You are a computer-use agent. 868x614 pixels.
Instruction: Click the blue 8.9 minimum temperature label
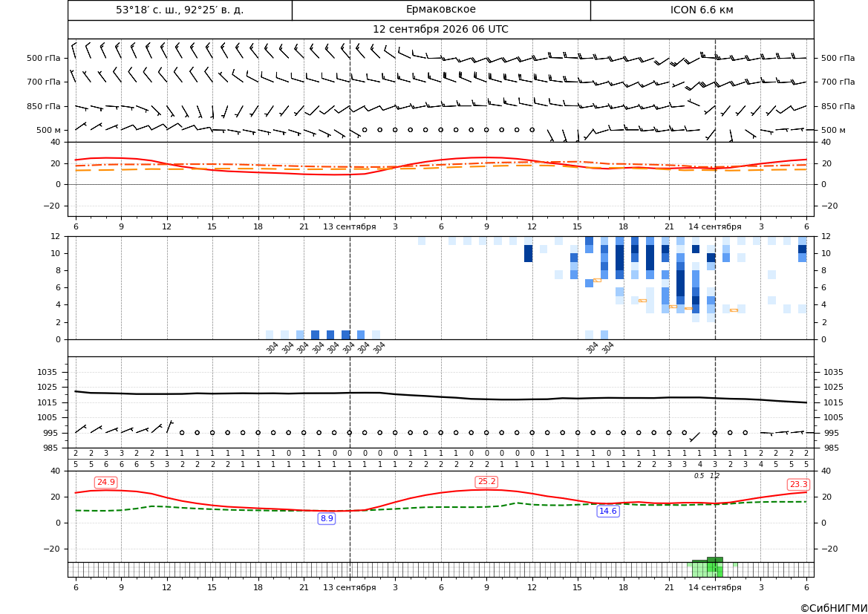(327, 519)
